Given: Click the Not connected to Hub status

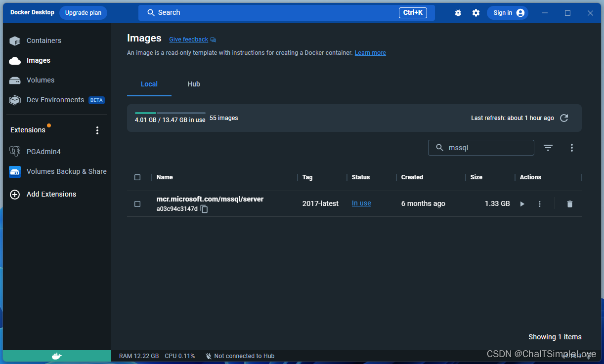Looking at the screenshot, I should click(x=240, y=356).
